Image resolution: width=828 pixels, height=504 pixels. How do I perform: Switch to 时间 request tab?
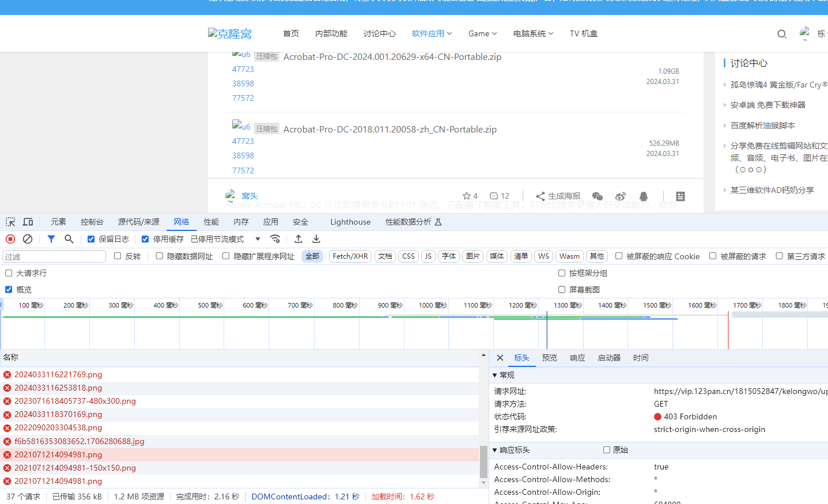641,358
